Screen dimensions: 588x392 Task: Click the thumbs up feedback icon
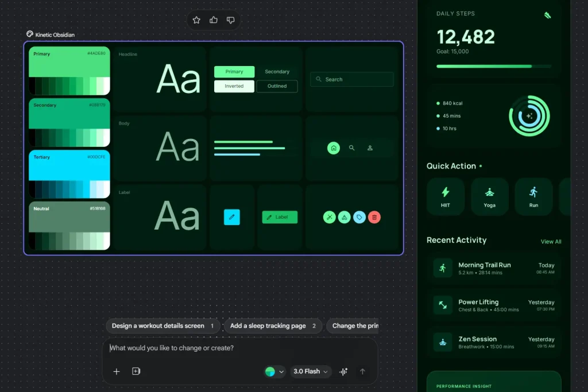(213, 20)
